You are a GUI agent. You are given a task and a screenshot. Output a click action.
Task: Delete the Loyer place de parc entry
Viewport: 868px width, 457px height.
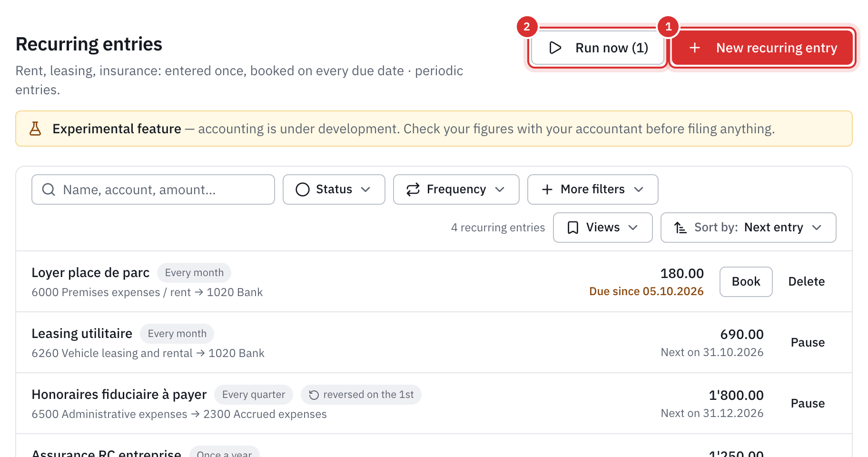pyautogui.click(x=807, y=281)
